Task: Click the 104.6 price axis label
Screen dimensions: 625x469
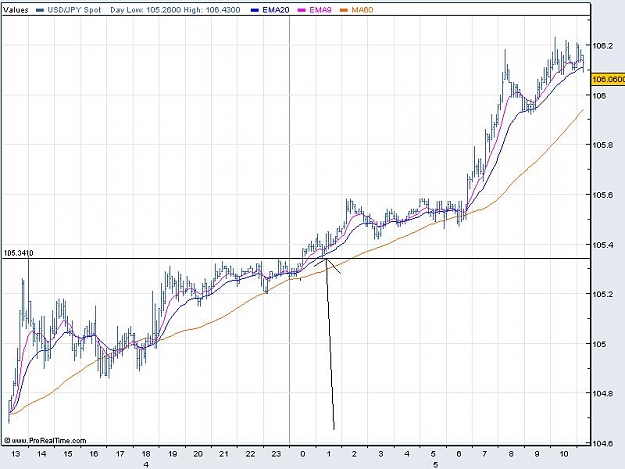Action: (x=603, y=443)
